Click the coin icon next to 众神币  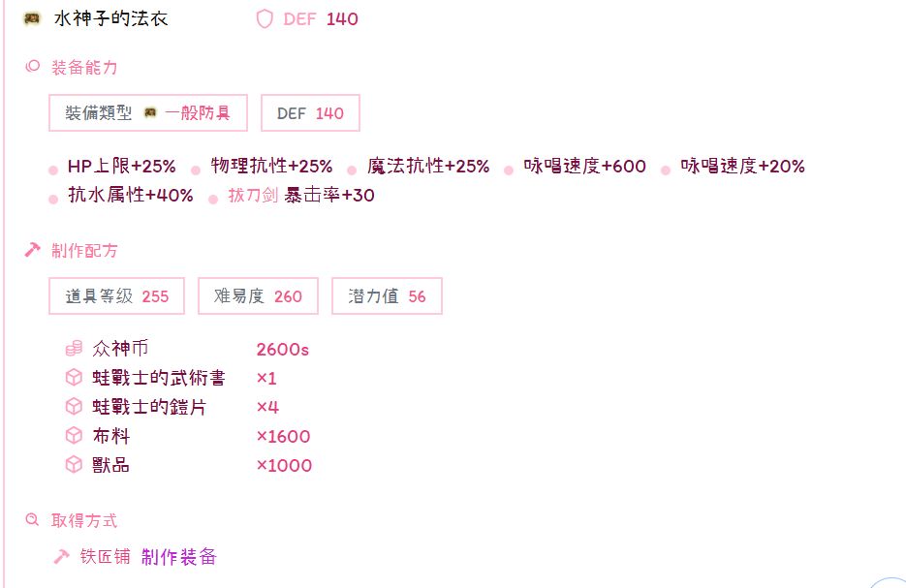click(x=74, y=349)
